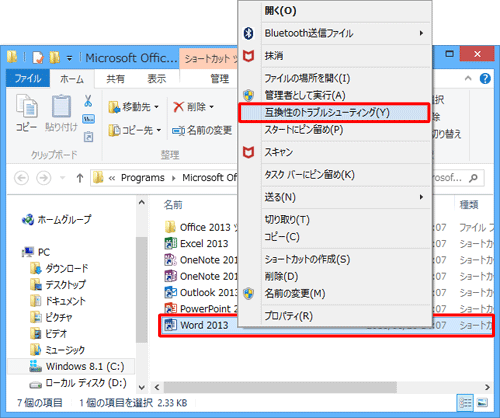Open recent locations dropdown arrow
The width and height of the screenshot is (500, 418).
tap(62, 178)
